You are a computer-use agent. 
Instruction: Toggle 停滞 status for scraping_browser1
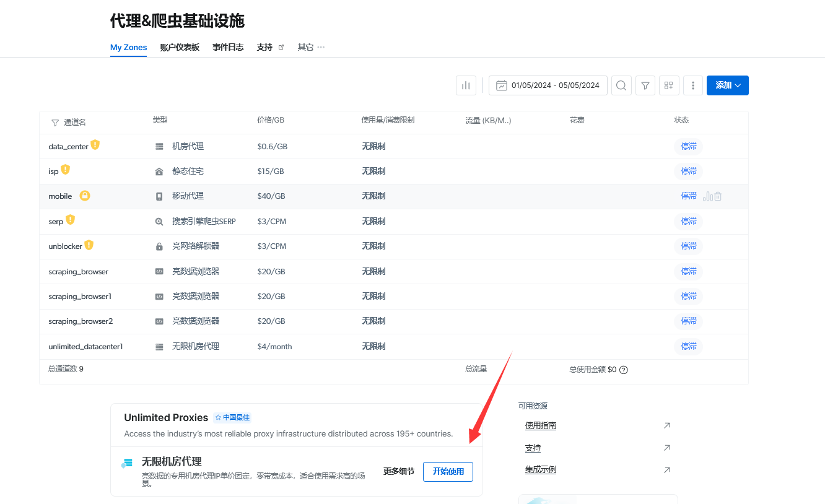coord(689,297)
